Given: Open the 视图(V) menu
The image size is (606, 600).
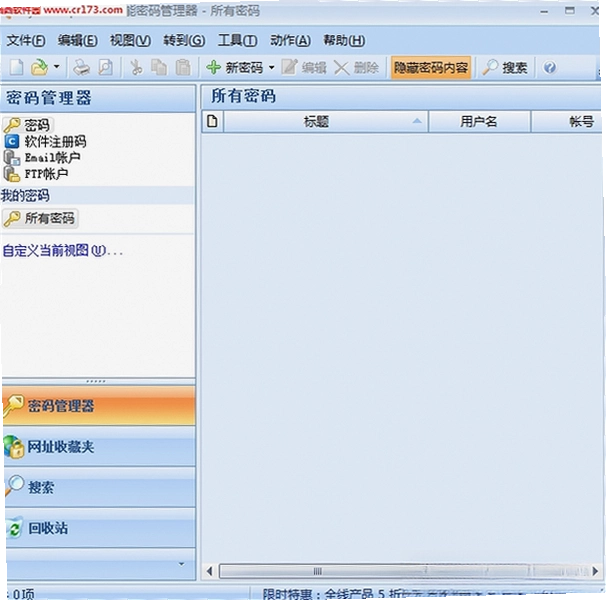Looking at the screenshot, I should (130, 40).
